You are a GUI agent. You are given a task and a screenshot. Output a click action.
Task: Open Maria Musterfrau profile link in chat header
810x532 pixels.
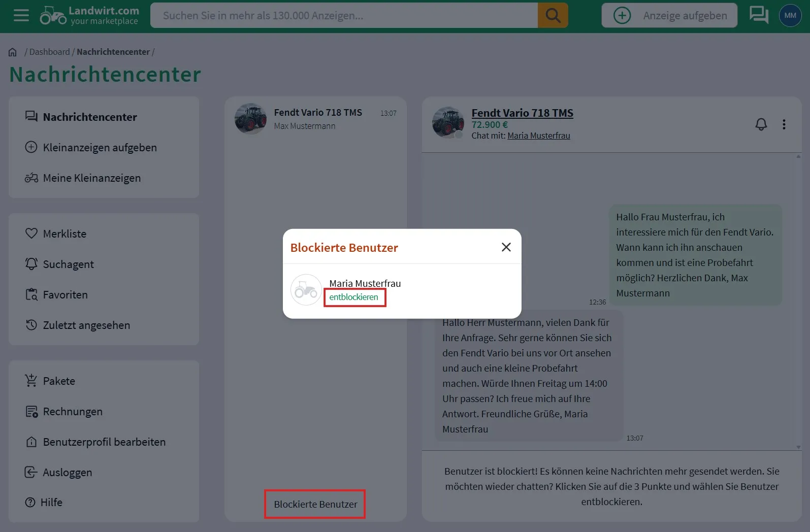[539, 136]
